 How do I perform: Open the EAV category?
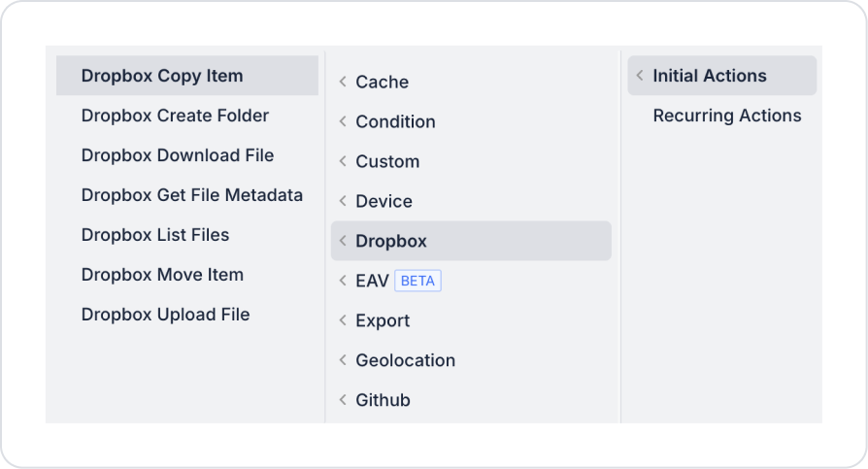click(x=471, y=281)
